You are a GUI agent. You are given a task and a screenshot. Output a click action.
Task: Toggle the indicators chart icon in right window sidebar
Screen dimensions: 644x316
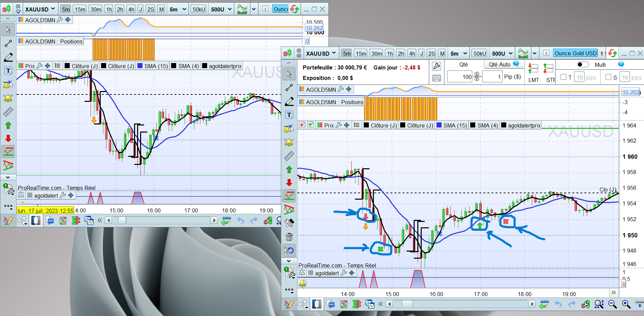point(289,196)
